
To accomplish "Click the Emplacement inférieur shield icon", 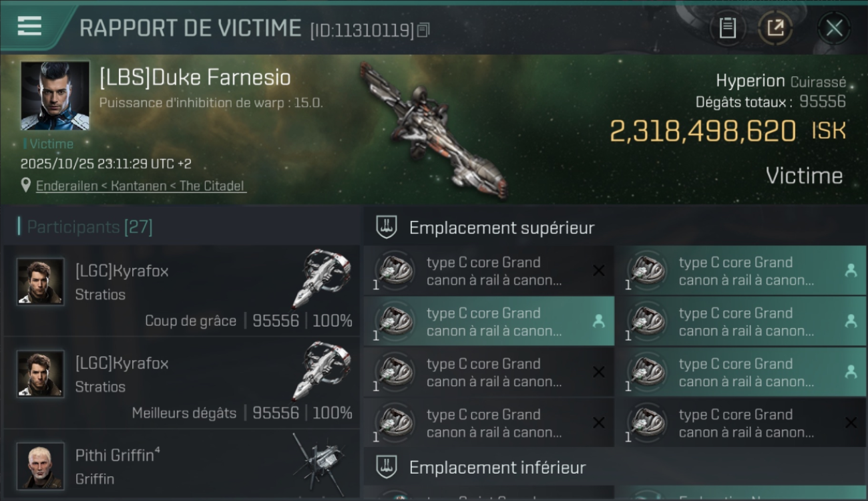I will click(x=387, y=467).
